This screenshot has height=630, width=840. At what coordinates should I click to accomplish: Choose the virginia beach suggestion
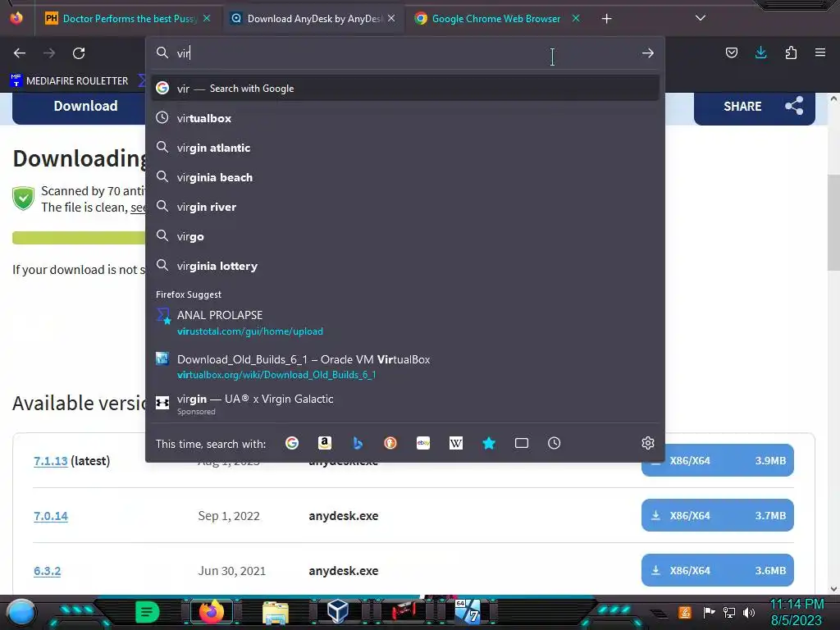(x=405, y=177)
